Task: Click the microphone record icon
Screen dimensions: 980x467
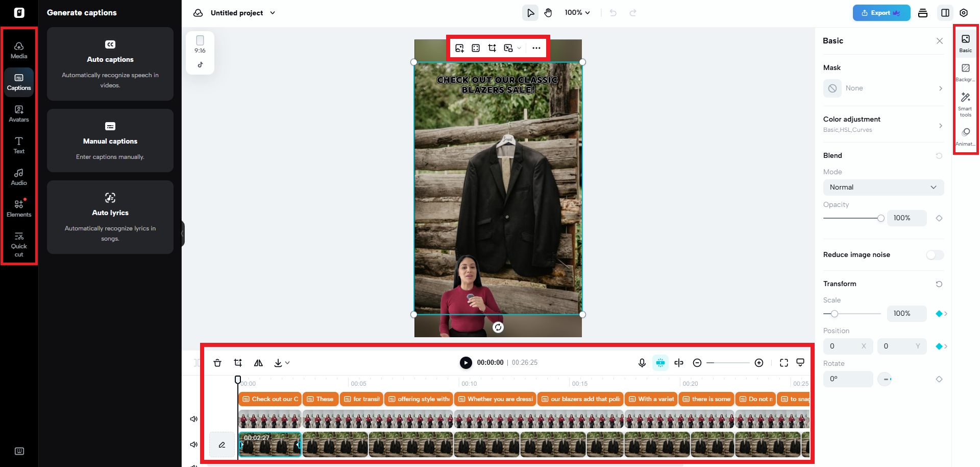Action: 642,363
